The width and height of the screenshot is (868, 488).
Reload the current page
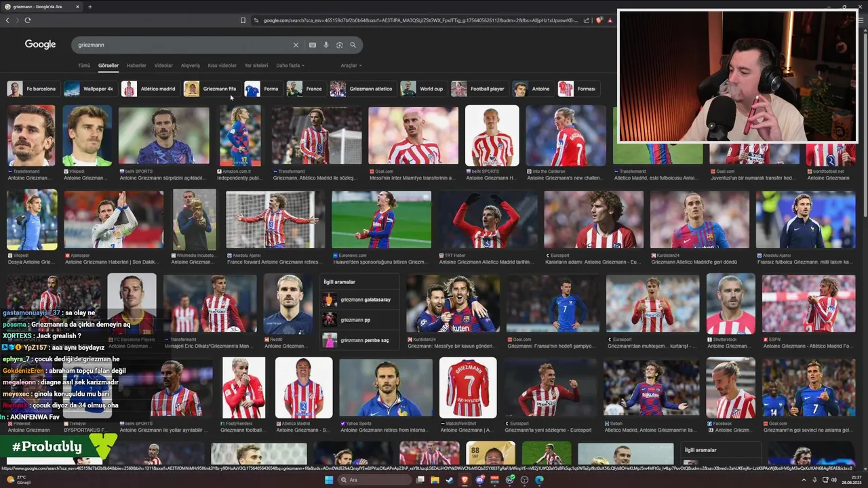click(x=27, y=20)
